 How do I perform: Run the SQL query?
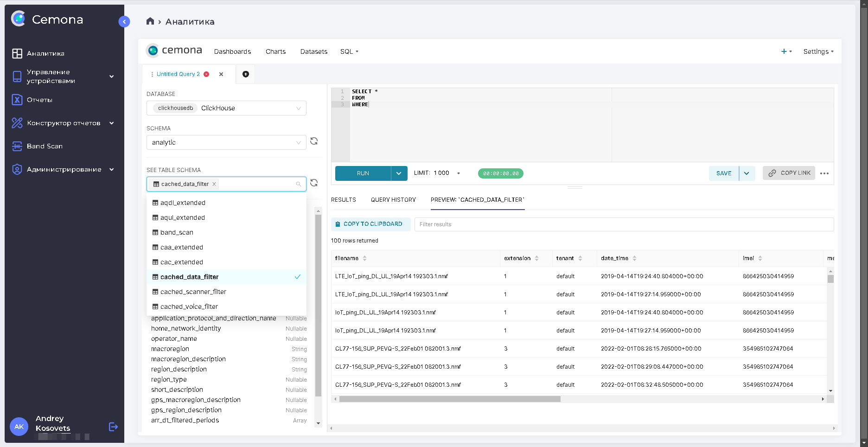[x=362, y=173]
